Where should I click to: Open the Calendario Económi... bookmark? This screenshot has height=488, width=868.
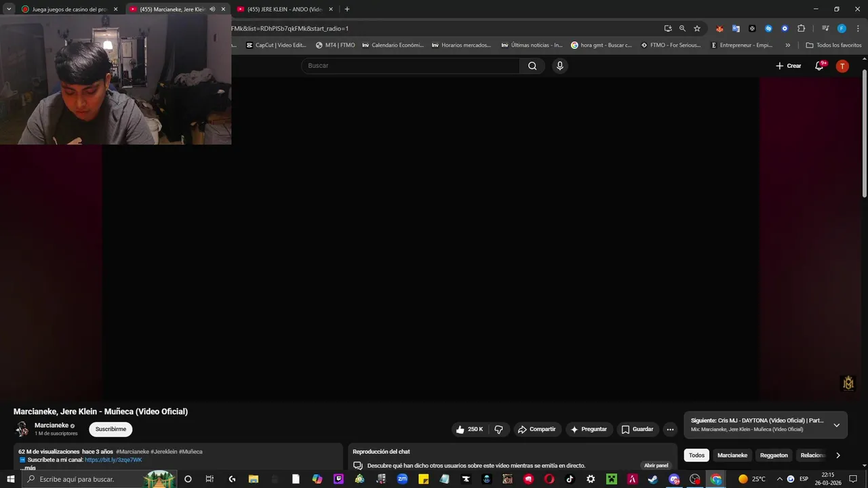393,45
